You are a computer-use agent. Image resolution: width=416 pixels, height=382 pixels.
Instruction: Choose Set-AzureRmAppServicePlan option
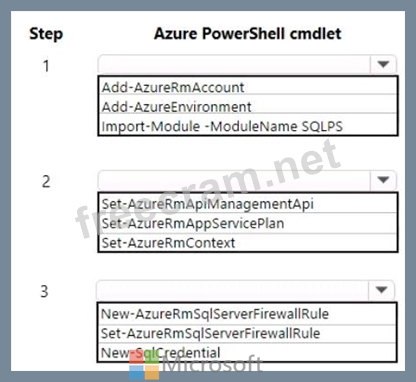[x=248, y=223]
